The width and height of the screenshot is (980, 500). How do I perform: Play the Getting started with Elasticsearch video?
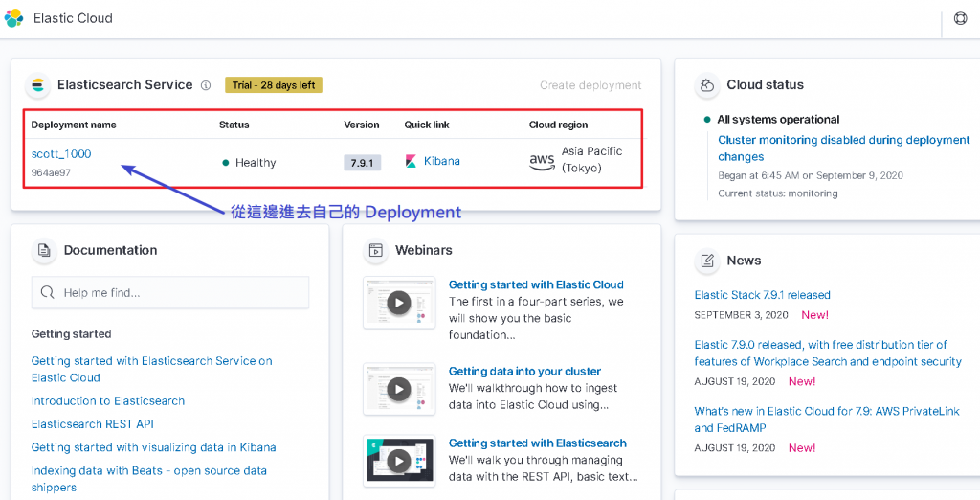(399, 461)
